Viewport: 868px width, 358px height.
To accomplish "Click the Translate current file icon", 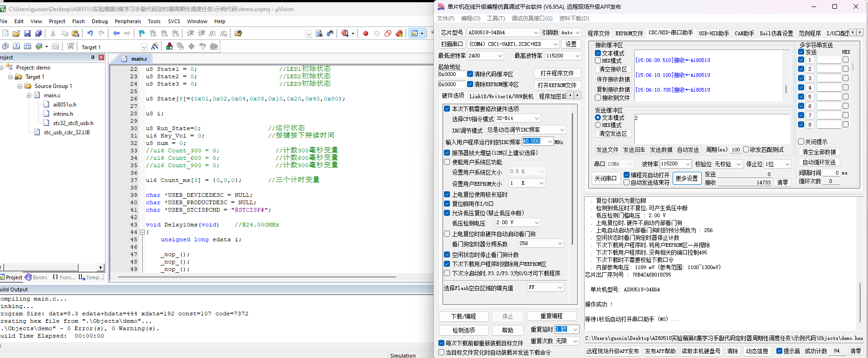I will pos(5,46).
